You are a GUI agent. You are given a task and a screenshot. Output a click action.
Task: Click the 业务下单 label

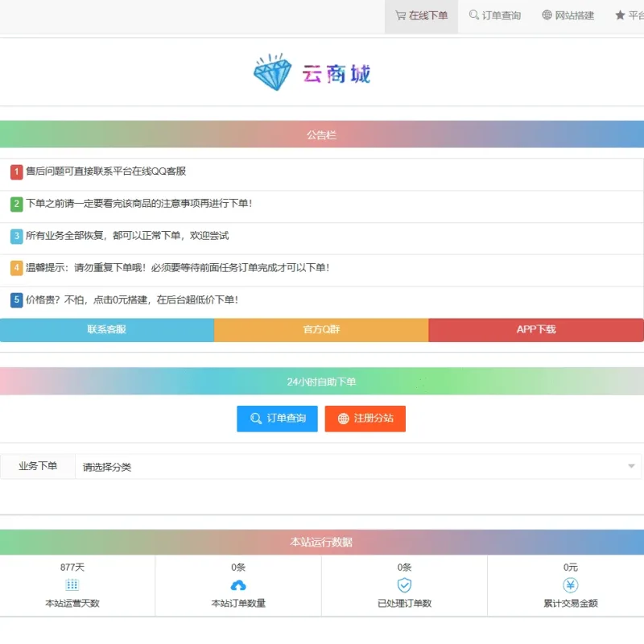38,466
